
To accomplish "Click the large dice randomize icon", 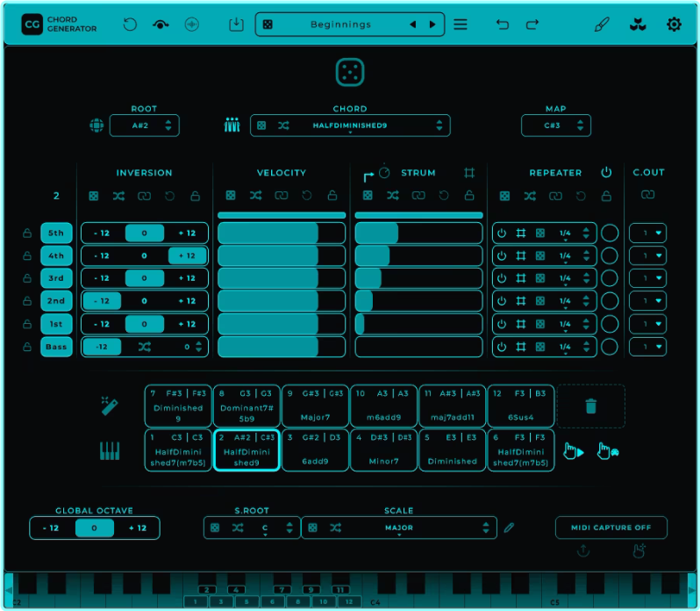I will tap(350, 73).
